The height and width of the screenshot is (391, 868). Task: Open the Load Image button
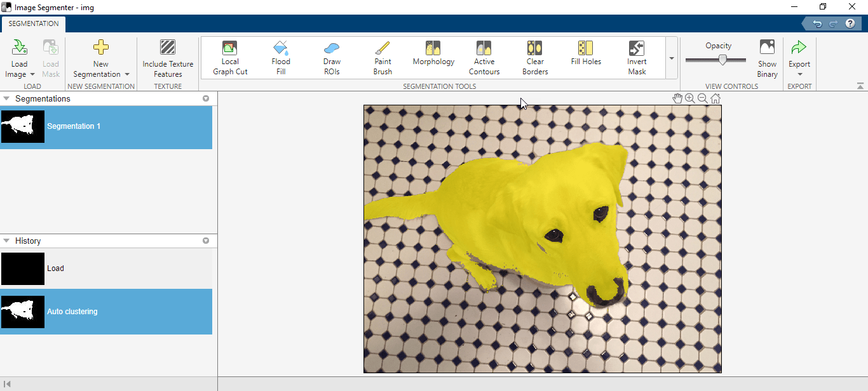coord(19,58)
